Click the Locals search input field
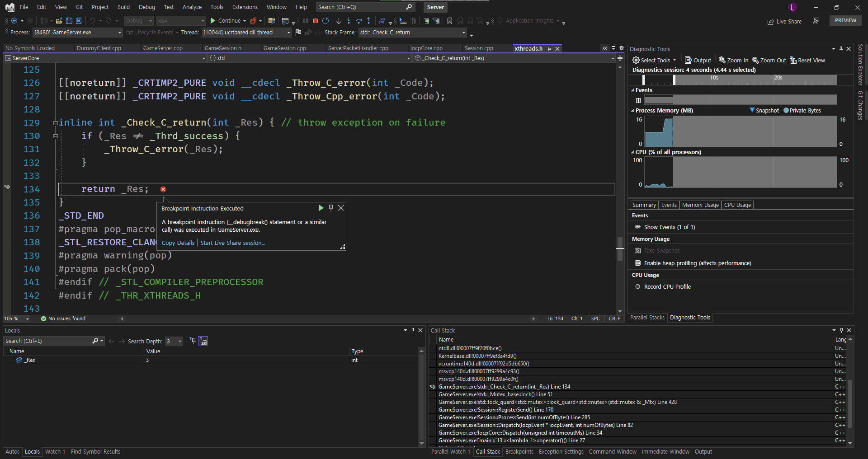868x459 pixels. point(48,341)
